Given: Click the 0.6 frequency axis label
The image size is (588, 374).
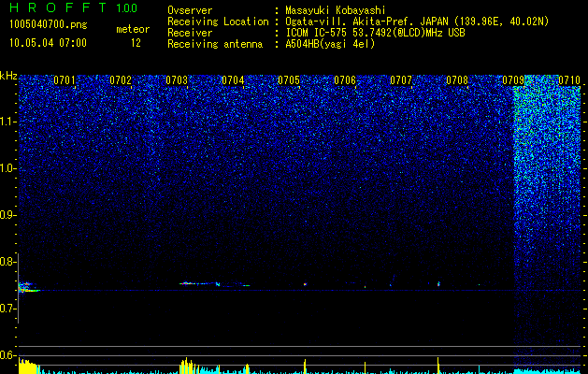Looking at the screenshot, I should click(7, 355).
